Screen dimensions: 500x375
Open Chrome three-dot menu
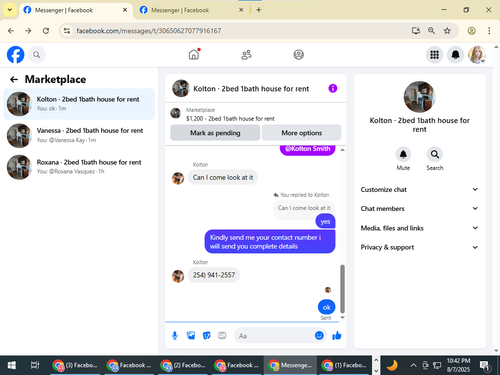[x=489, y=31]
